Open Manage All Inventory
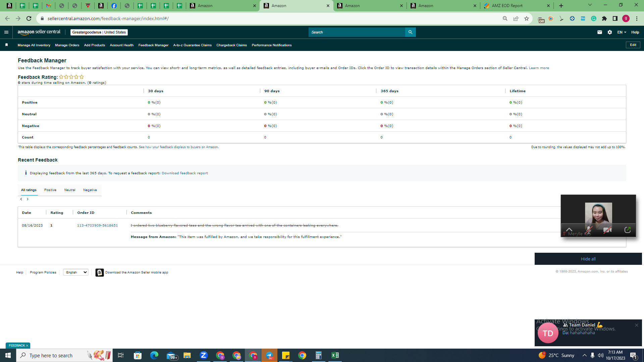The image size is (644, 362). [x=34, y=45]
